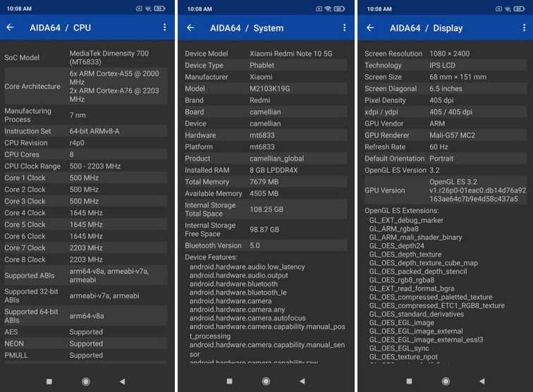The width and height of the screenshot is (533, 392).
Task: Tap home circle button on Display screen
Action: 446,381
